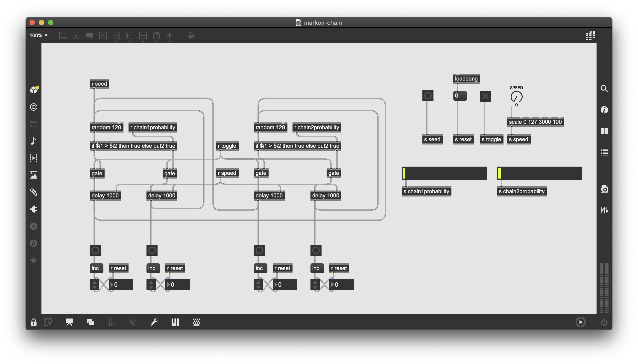Open the key mapping keyboard icon
Image resolution: width=638 pixels, height=364 pixels.
click(x=196, y=322)
